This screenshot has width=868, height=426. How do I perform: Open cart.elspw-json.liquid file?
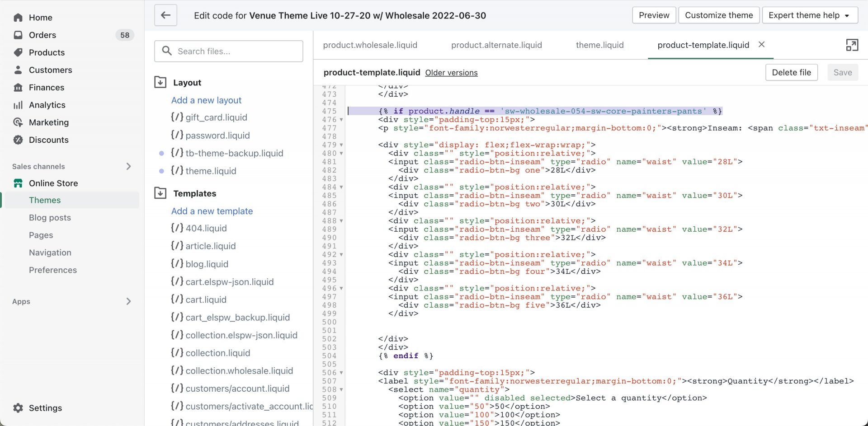pyautogui.click(x=230, y=282)
